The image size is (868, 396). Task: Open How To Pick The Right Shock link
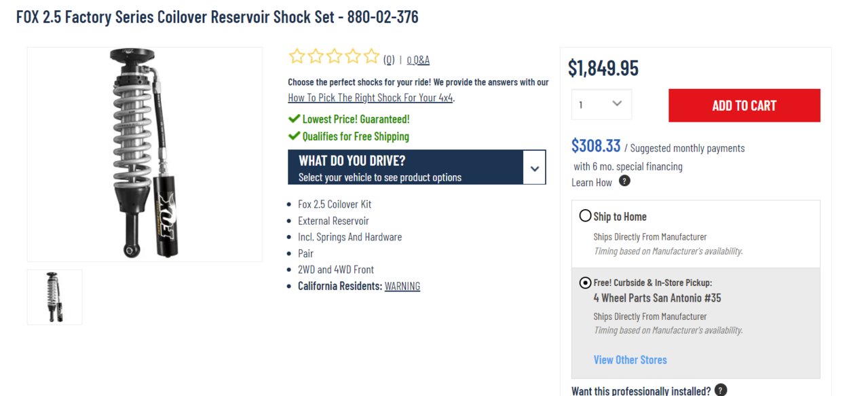(371, 97)
